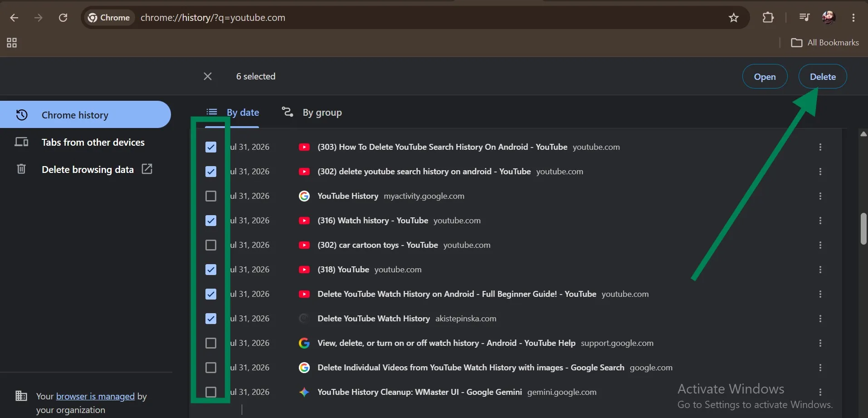Screen dimensions: 868x418
Task: Open actions menu for Full Beginner Guide entry
Action: (820, 294)
